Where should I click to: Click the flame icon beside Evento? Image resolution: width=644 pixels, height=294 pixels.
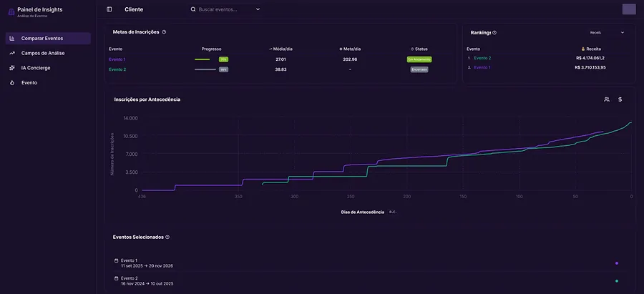click(12, 82)
